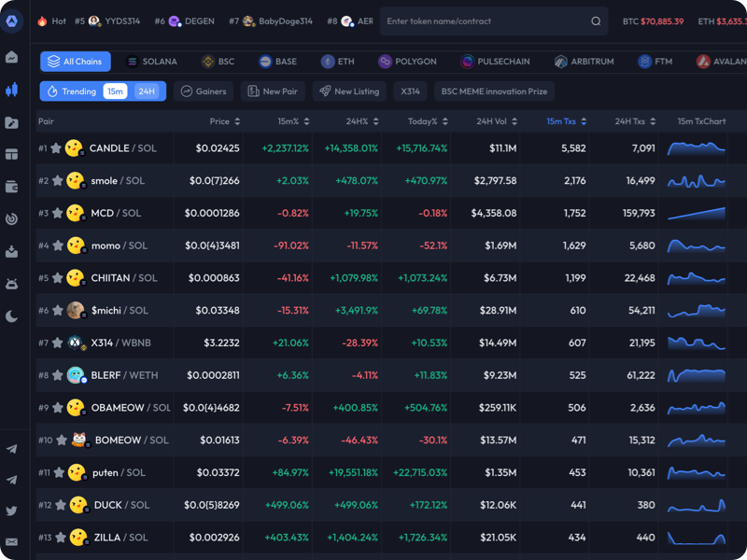Toggle favorite star for $michi / SOL
The height and width of the screenshot is (560, 747).
click(57, 311)
